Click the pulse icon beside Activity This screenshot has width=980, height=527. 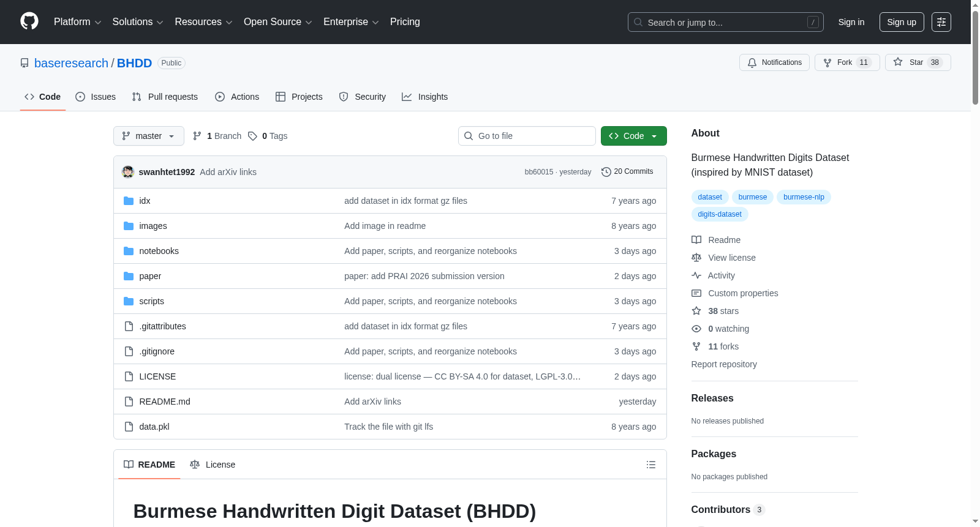(x=696, y=275)
